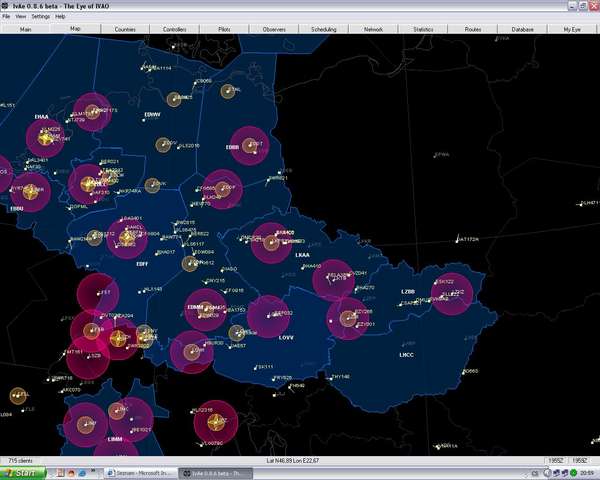Click the IvAe 0.8.6 beta taskbar button
This screenshot has width=600, height=480.
(216, 473)
